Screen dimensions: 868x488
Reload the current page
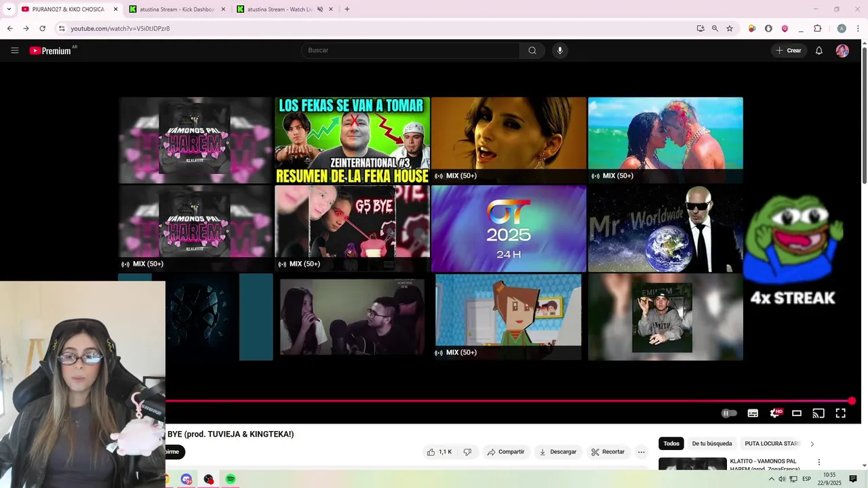pos(42,28)
